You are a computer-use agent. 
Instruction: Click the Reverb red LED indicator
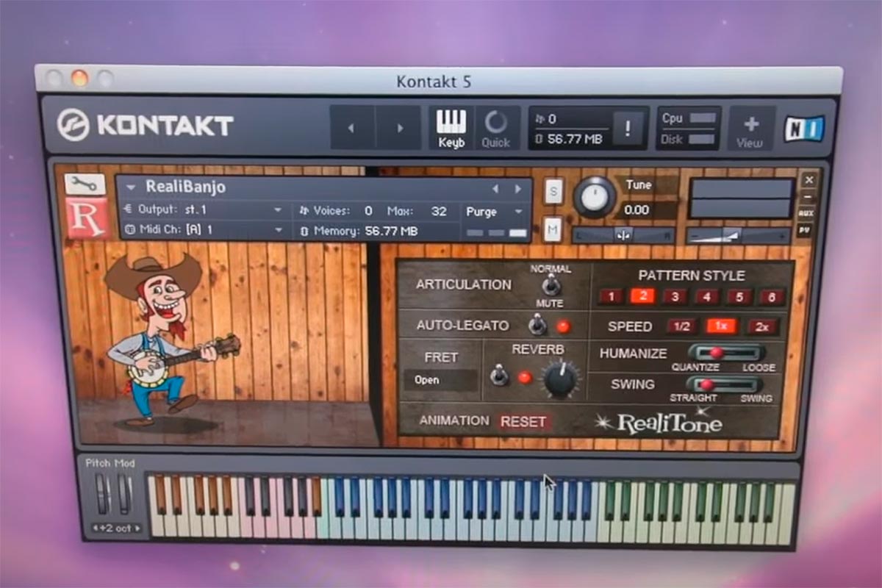pos(525,377)
